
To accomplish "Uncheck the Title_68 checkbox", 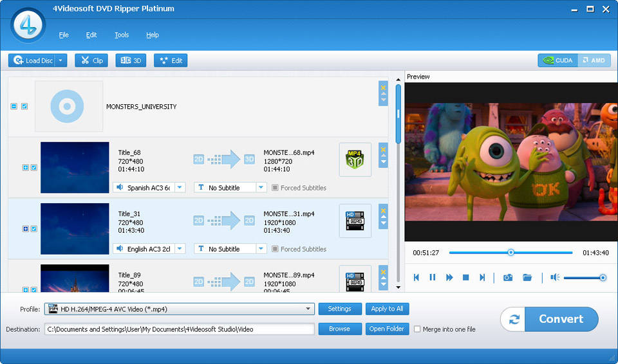I will [x=34, y=167].
